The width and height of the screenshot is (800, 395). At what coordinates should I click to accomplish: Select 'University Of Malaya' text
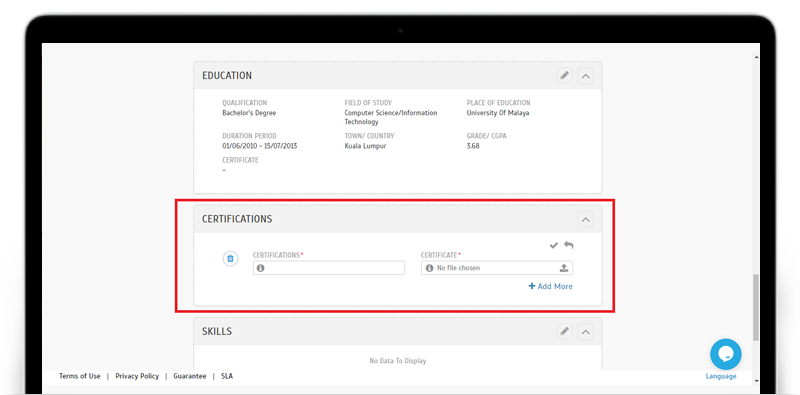498,113
